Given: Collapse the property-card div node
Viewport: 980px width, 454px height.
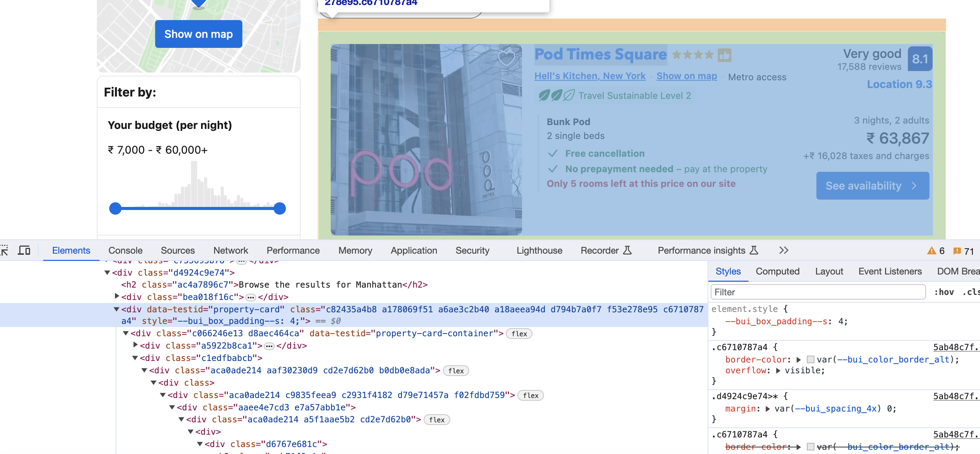Looking at the screenshot, I should (117, 309).
